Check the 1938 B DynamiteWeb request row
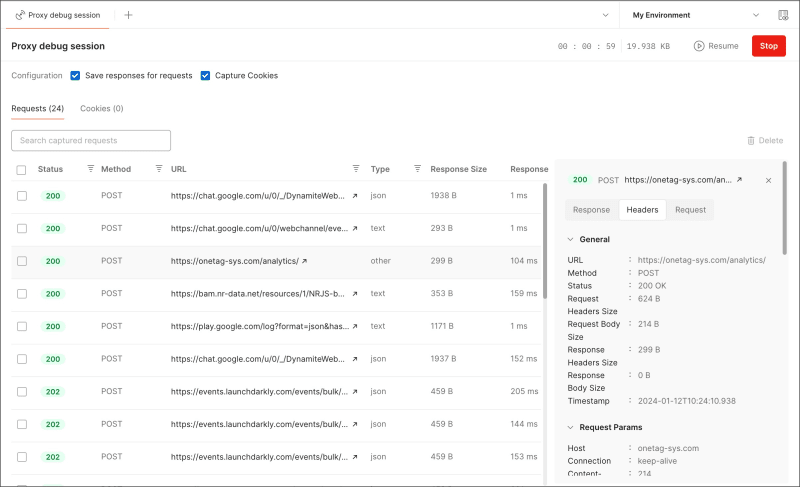 [22, 196]
